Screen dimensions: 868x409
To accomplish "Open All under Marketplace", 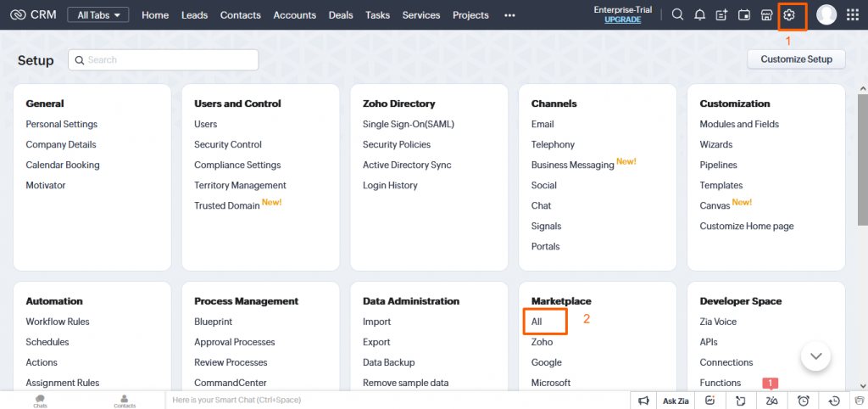I will click(x=537, y=322).
